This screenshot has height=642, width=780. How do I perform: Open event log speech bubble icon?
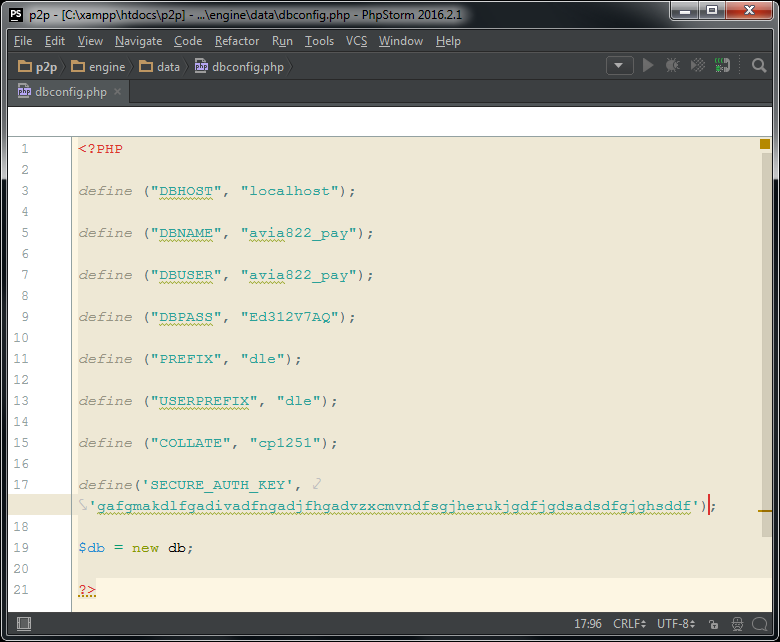pos(760,624)
